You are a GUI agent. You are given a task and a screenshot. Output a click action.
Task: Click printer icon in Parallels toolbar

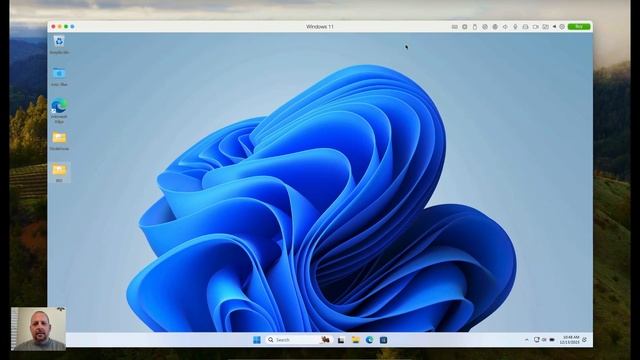pyautogui.click(x=525, y=27)
